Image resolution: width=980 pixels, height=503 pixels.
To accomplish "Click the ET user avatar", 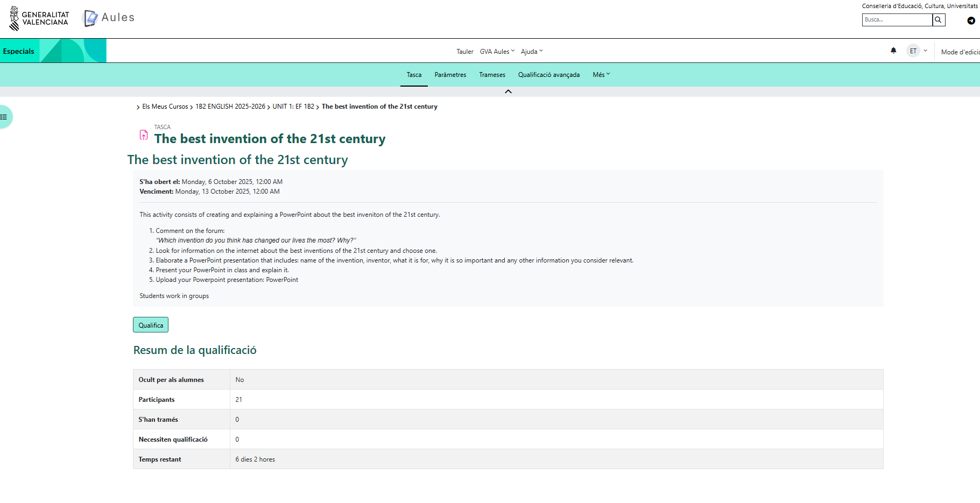I will (913, 51).
